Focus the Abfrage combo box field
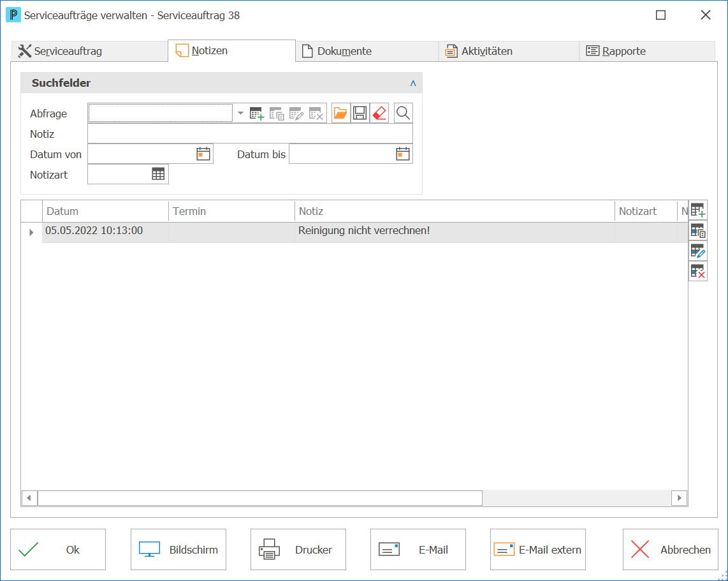 point(161,113)
